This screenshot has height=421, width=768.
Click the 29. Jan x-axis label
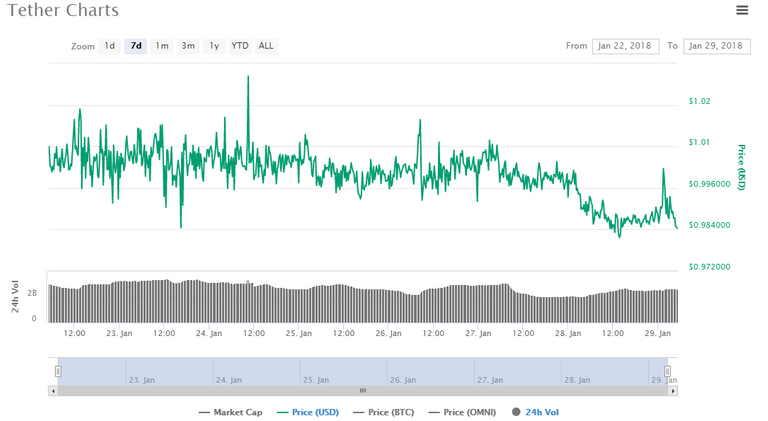coord(658,333)
